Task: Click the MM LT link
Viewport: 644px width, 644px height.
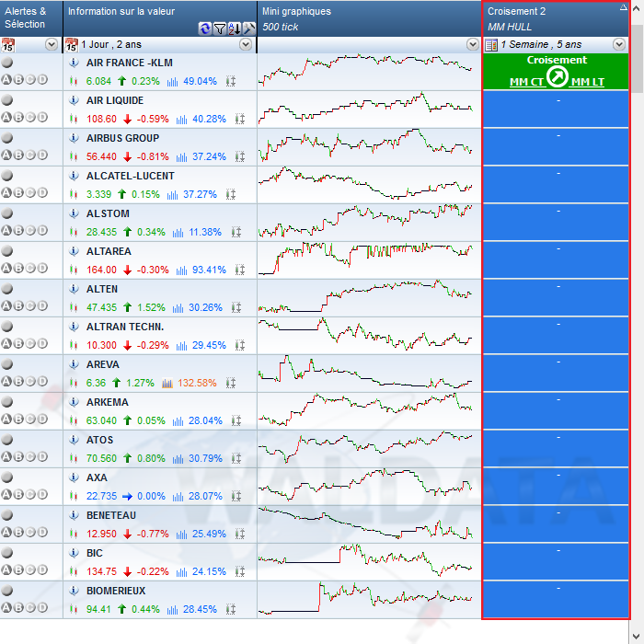Action: coord(588,82)
